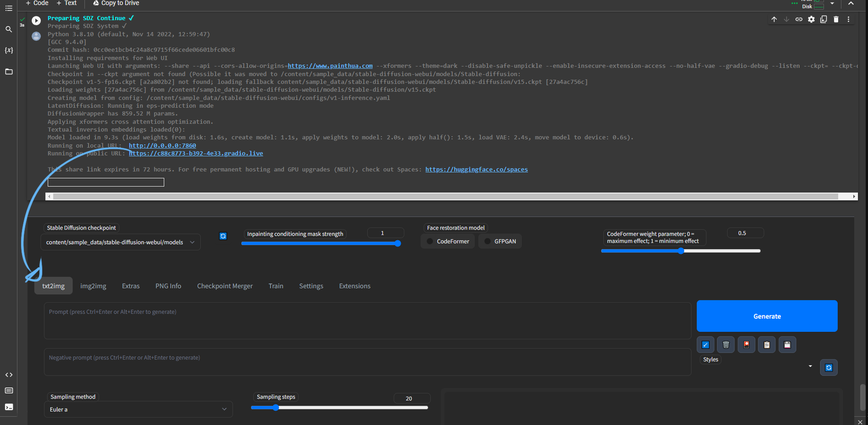
Task: Select the CodeFormer face restoration model
Action: click(447, 241)
